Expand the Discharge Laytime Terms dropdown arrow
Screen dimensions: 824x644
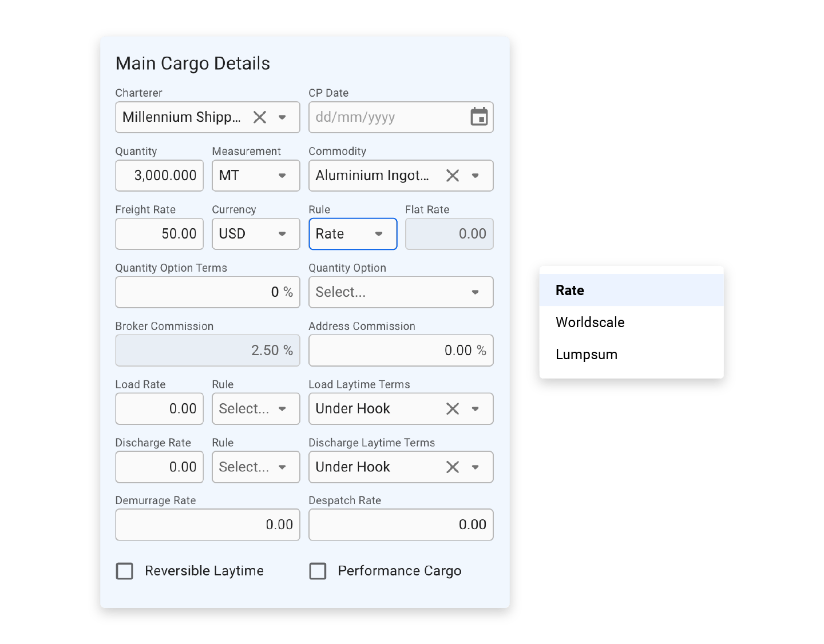tap(475, 467)
